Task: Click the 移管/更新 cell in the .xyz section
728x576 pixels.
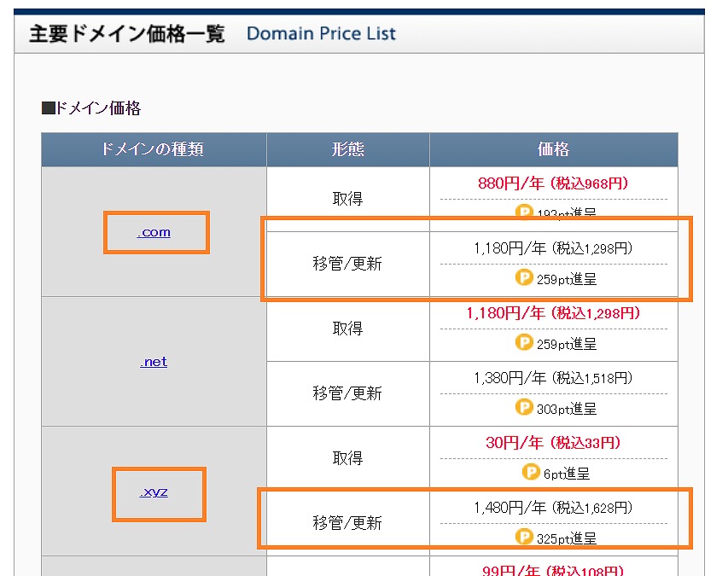Action: (347, 519)
